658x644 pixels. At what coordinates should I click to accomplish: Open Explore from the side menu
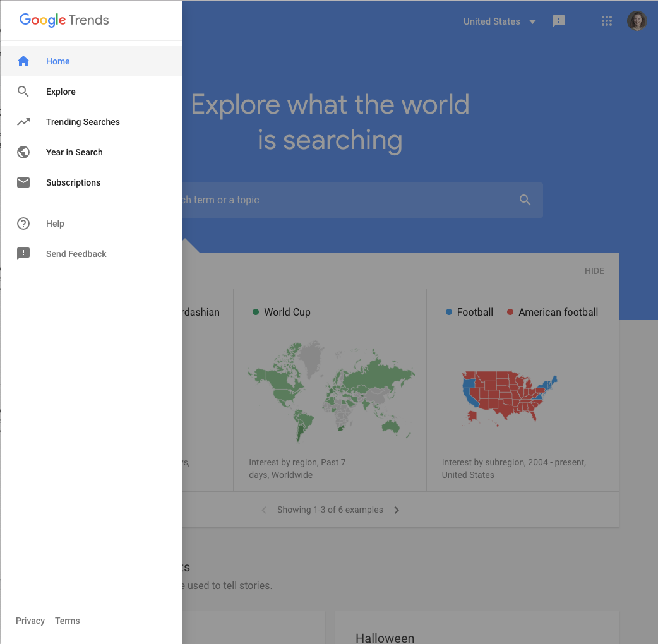[92, 92]
